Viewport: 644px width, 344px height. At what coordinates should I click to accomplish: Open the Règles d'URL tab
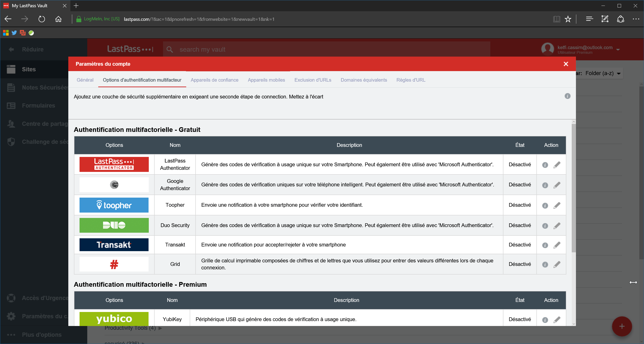pos(411,80)
